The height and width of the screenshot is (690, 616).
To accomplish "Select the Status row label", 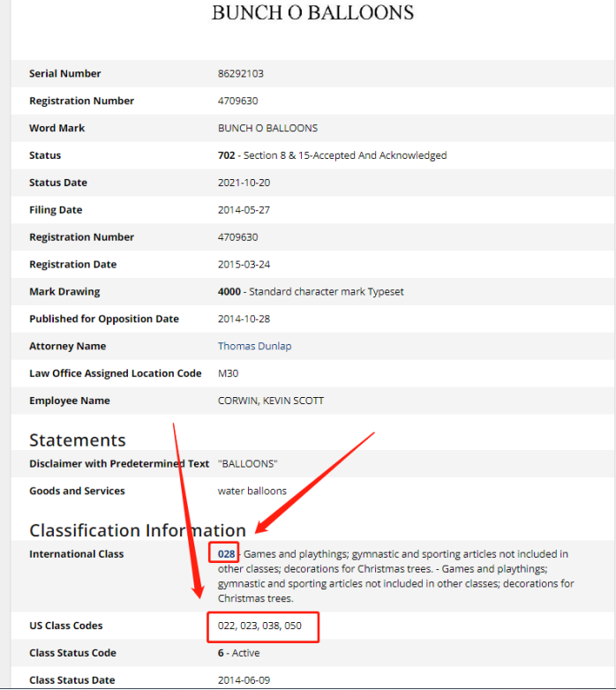I will tap(45, 155).
